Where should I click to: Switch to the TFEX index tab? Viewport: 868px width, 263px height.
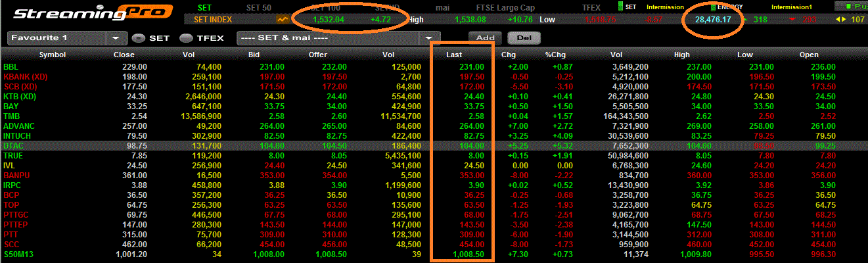pyautogui.click(x=592, y=7)
